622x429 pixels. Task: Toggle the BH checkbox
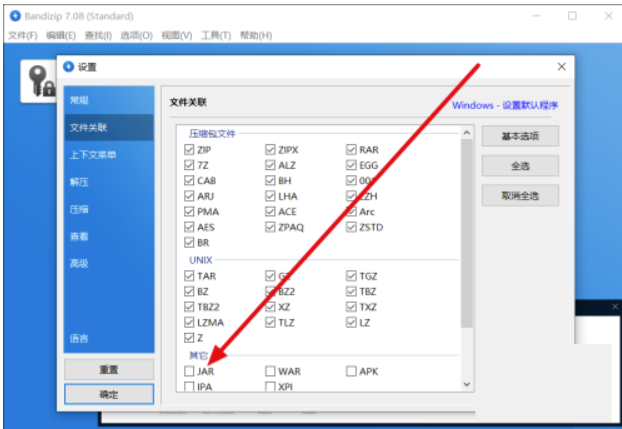270,181
